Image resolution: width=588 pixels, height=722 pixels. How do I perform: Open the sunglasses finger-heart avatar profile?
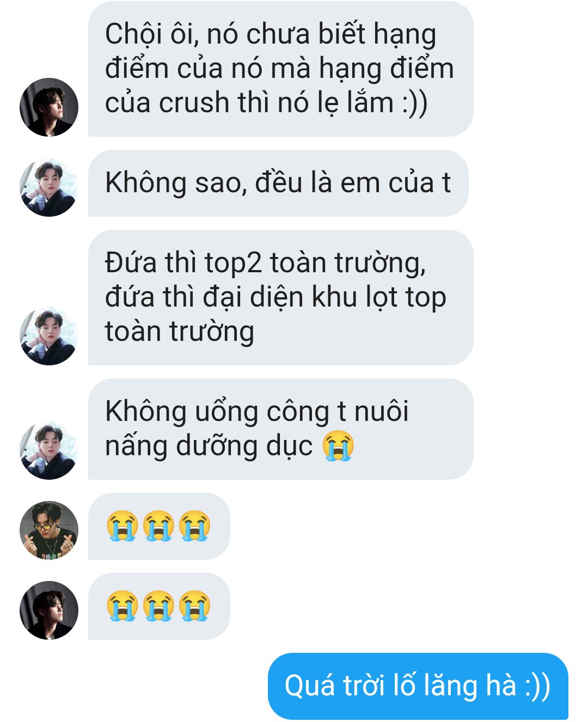[x=49, y=530]
